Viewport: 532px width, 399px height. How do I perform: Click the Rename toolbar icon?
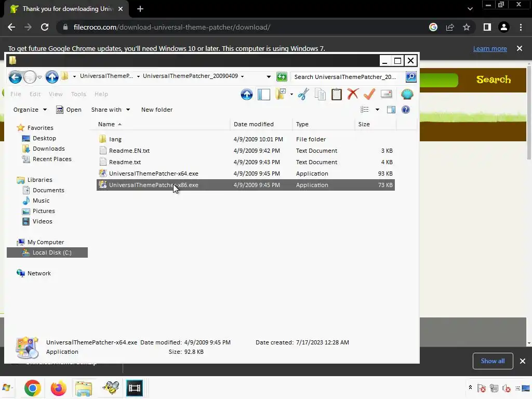(386, 94)
